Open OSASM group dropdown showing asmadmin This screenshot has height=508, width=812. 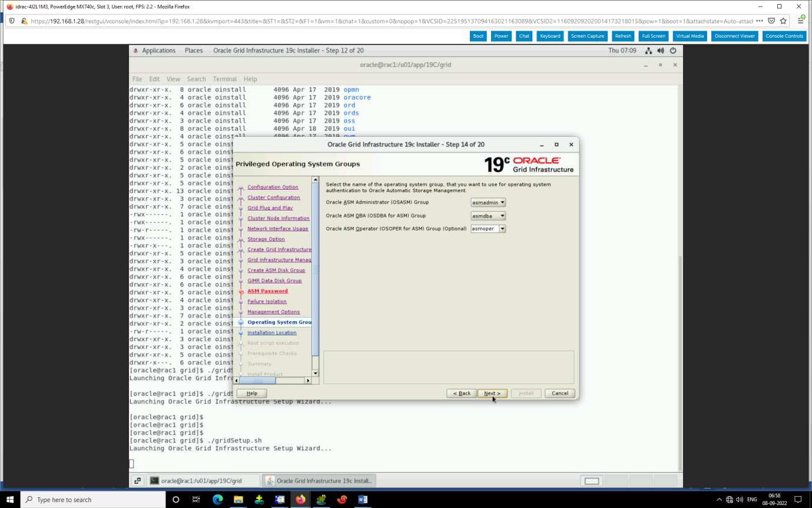coord(488,202)
